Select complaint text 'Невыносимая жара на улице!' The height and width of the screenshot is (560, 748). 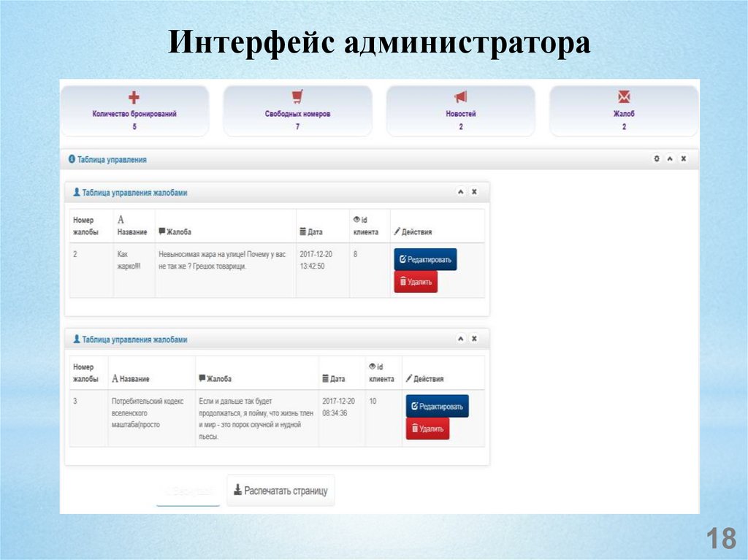[202, 254]
